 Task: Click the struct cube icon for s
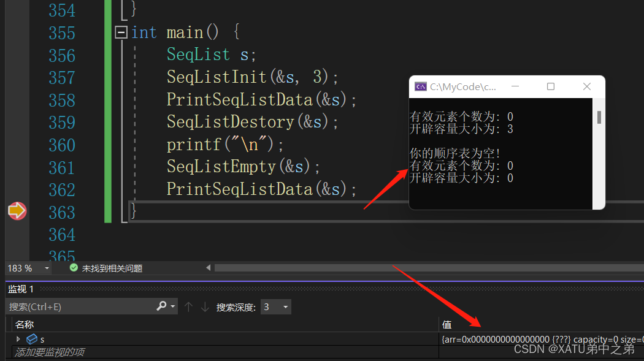pyautogui.click(x=32, y=339)
